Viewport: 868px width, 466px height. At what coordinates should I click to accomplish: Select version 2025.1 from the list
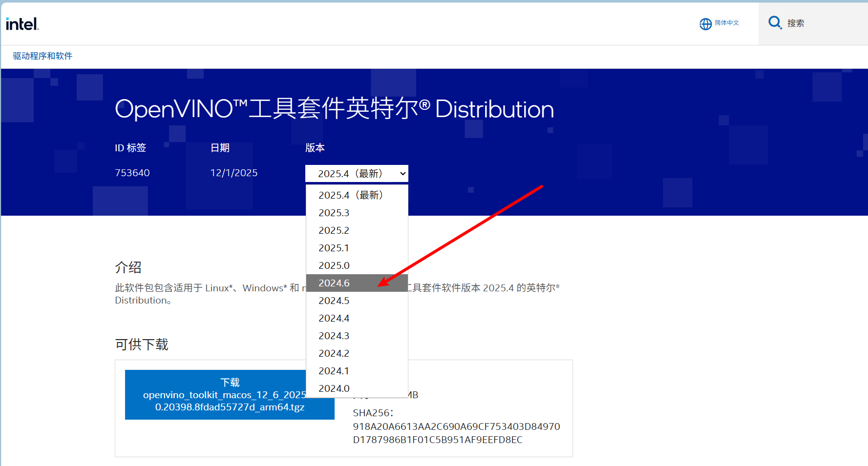[x=357, y=248]
